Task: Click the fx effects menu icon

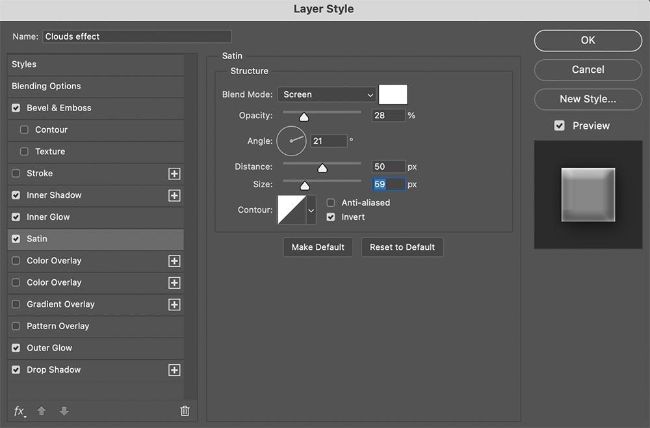Action: 19,411
